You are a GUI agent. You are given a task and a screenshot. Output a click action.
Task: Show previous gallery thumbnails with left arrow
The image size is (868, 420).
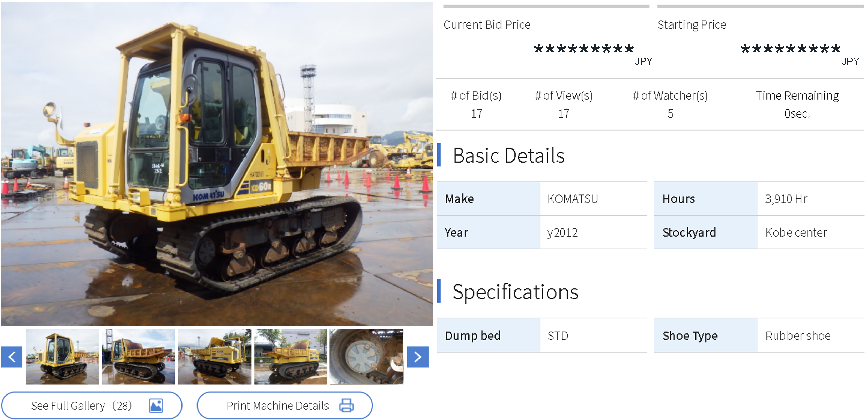[x=12, y=357]
